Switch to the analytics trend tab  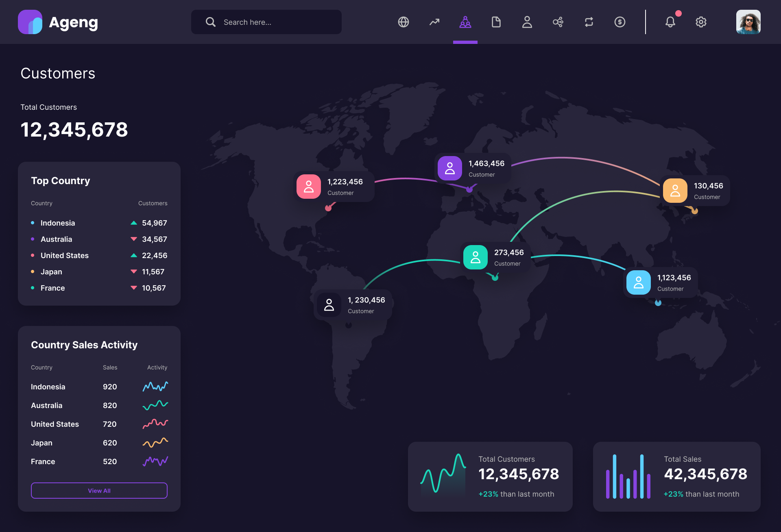[434, 22]
